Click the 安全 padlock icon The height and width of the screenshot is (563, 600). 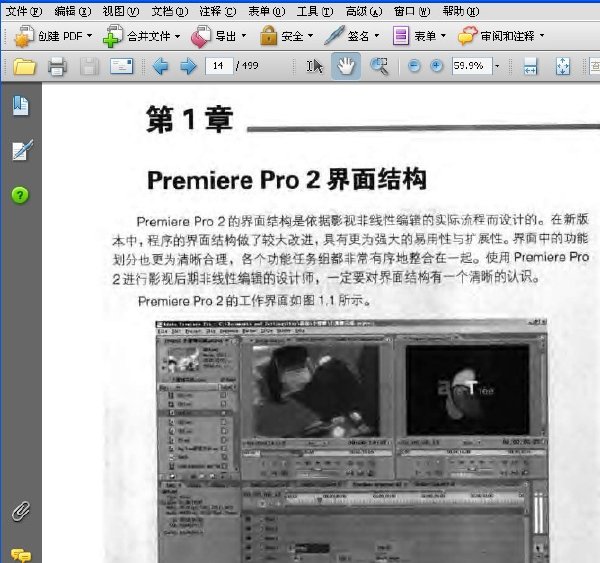(x=268, y=36)
